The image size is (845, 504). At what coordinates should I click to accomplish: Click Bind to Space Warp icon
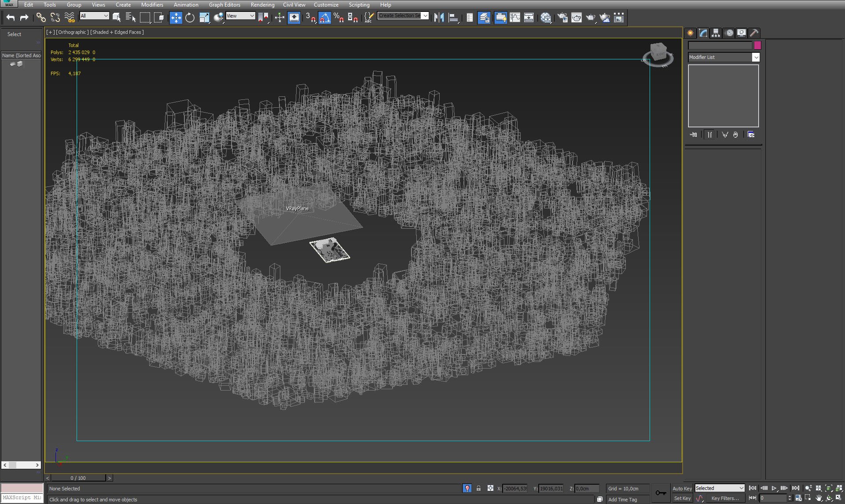point(70,18)
